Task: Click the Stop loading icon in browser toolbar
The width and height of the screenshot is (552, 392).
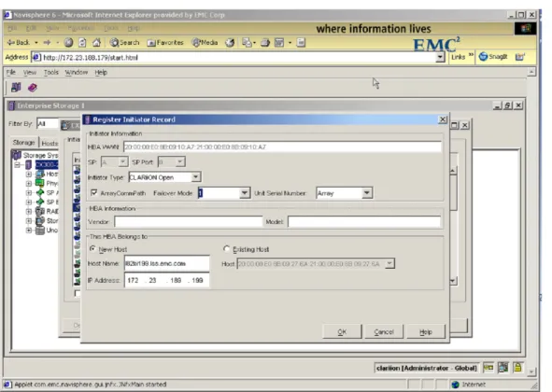Action: [x=68, y=43]
